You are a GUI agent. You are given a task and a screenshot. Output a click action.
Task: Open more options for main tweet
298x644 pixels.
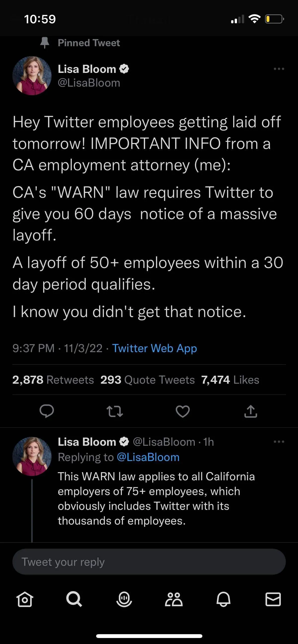tap(279, 69)
